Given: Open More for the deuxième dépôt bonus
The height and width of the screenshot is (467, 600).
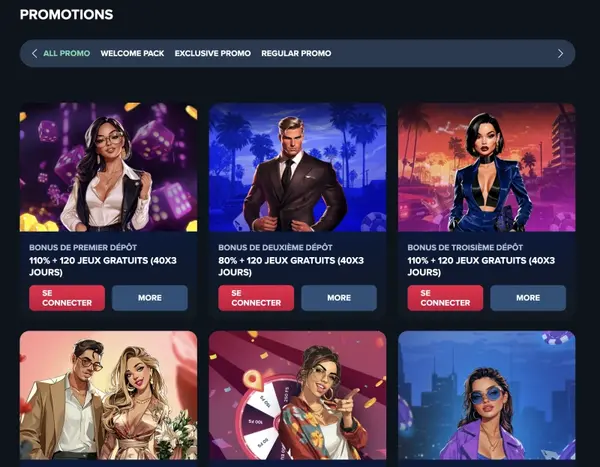Looking at the screenshot, I should pos(339,298).
